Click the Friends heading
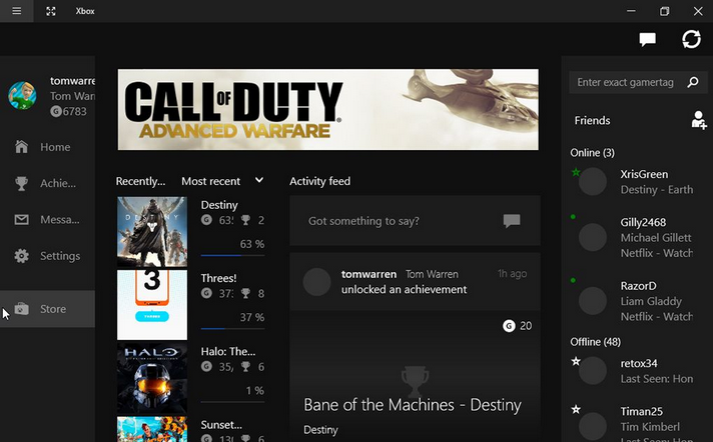Screen dimensions: 713x442 point(592,121)
